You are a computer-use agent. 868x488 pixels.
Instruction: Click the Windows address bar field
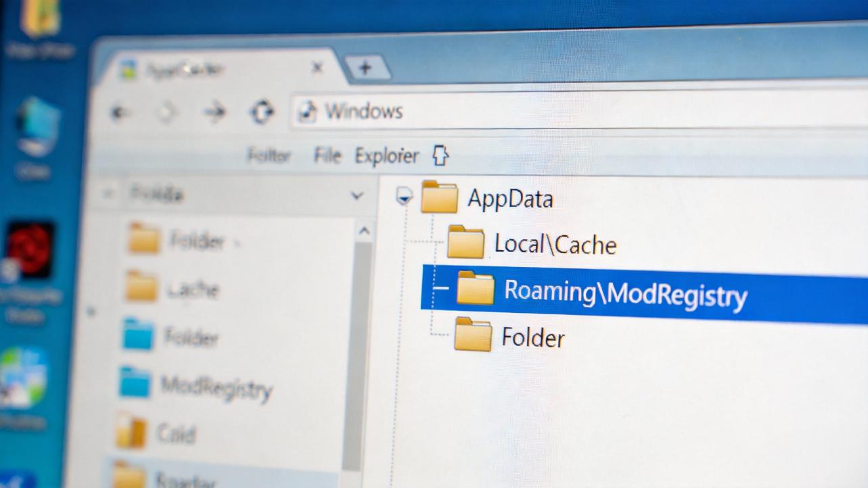pos(541,112)
